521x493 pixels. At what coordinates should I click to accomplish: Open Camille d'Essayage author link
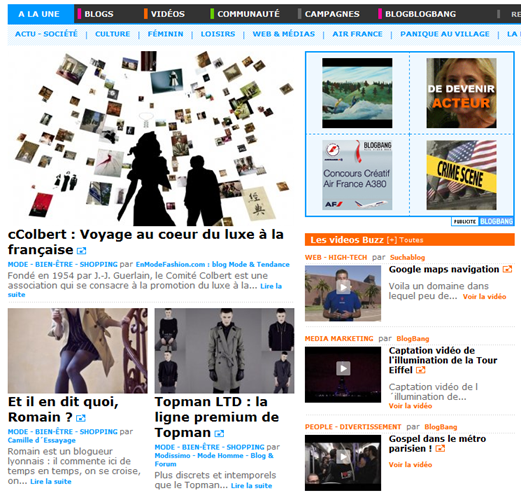(x=42, y=440)
